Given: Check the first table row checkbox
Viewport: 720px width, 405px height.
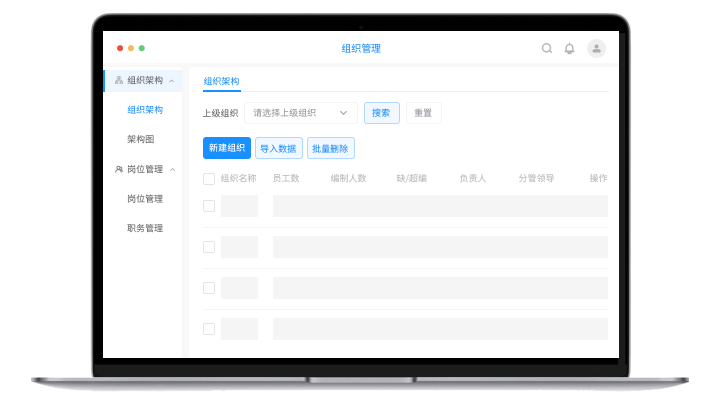Looking at the screenshot, I should tap(209, 206).
